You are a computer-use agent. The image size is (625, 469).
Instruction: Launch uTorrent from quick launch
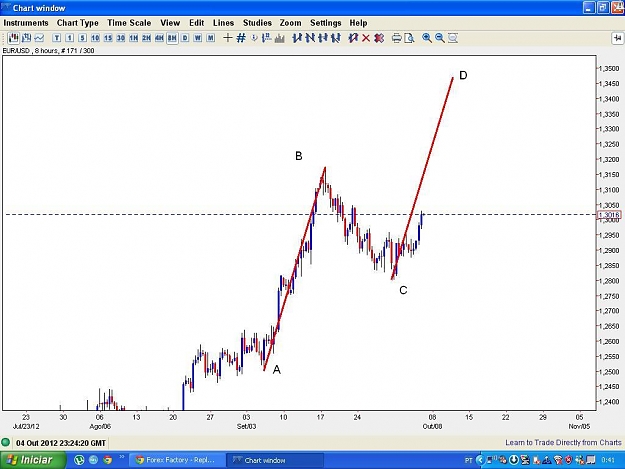tap(79, 460)
